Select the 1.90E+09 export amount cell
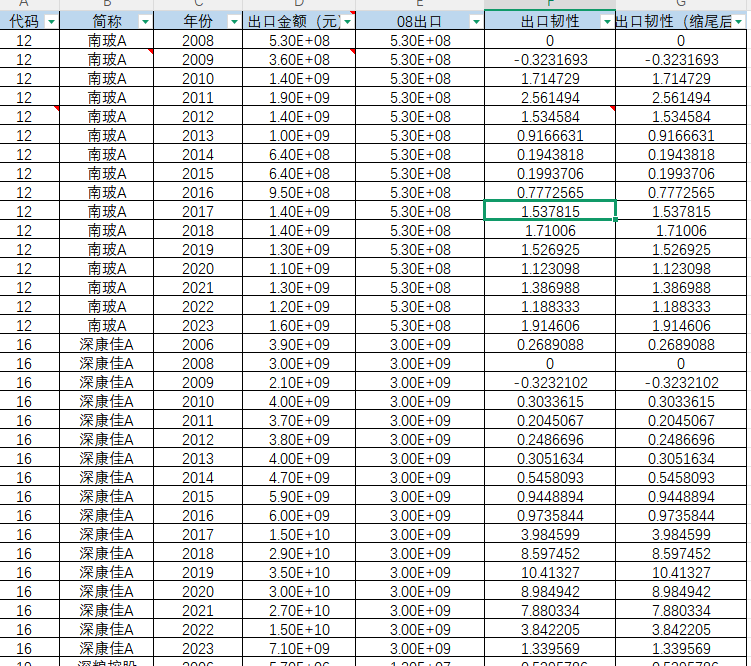 click(299, 97)
